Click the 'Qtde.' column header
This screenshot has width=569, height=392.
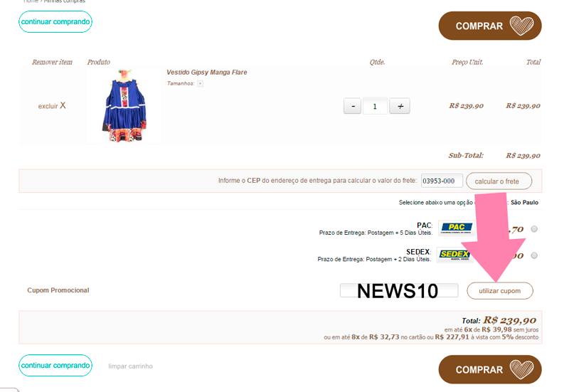(377, 62)
